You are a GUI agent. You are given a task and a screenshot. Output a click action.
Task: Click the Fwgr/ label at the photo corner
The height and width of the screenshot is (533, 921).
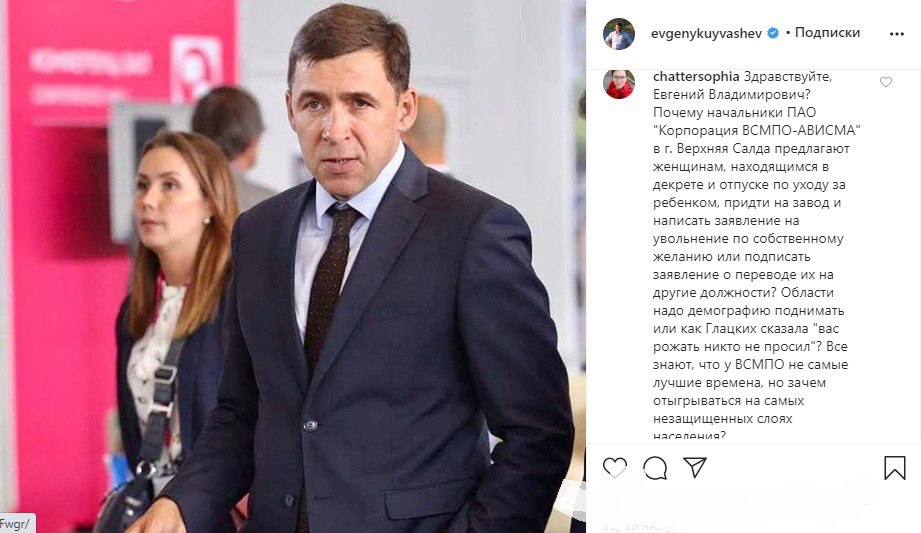15,524
